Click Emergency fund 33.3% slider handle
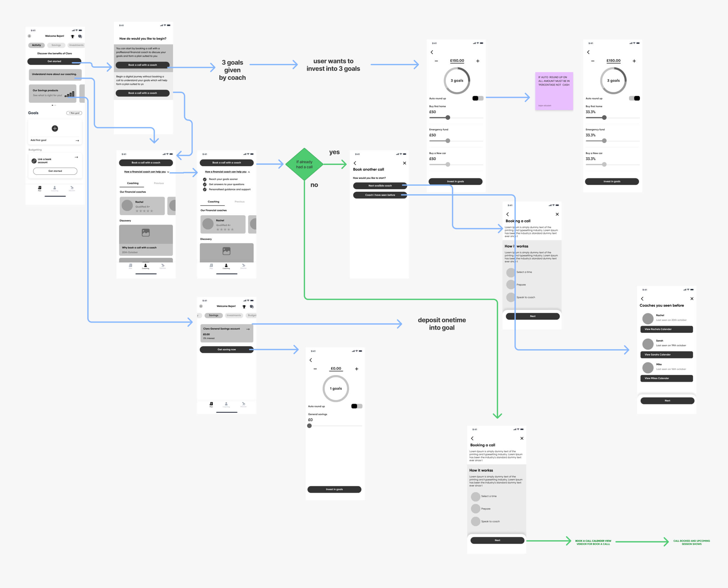Image resolution: width=728 pixels, height=588 pixels. [604, 140]
